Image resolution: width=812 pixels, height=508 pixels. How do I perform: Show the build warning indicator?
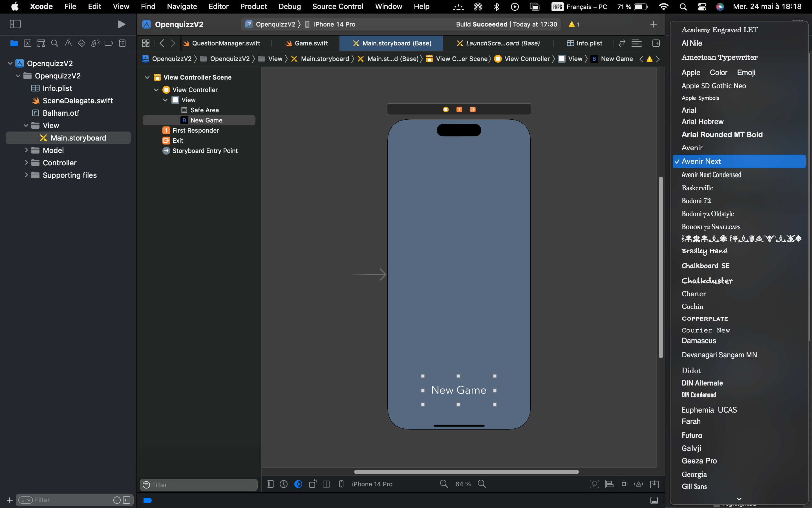pos(574,24)
